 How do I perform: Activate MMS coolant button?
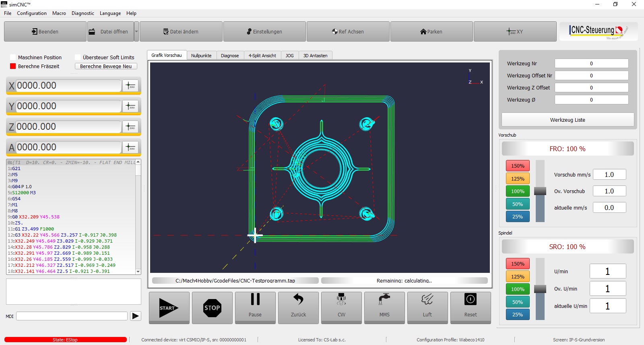coord(384,308)
